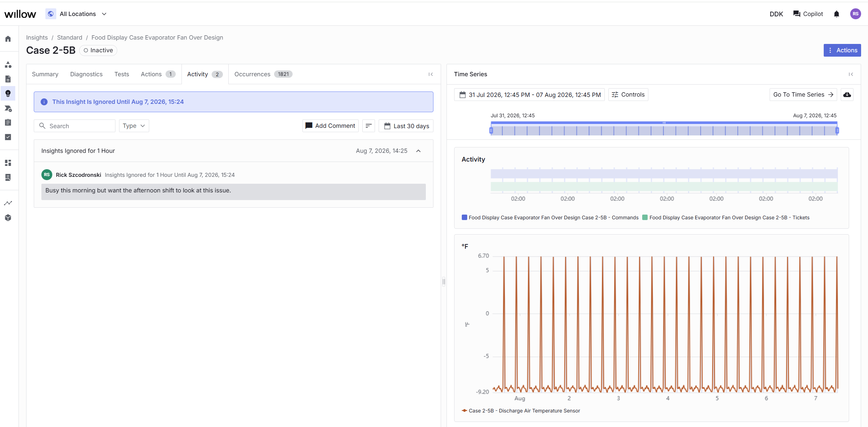The image size is (868, 427).
Task: Open the cube icon in sidebar
Action: tap(8, 217)
